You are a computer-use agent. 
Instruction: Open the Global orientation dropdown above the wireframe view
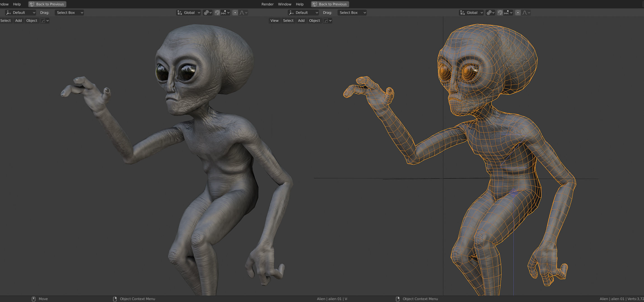(472, 13)
